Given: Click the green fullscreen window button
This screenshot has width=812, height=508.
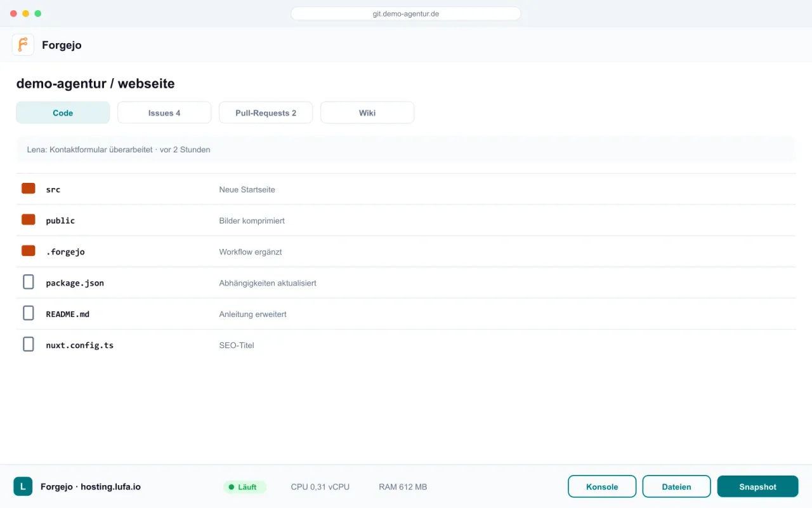Looking at the screenshot, I should click(x=38, y=13).
